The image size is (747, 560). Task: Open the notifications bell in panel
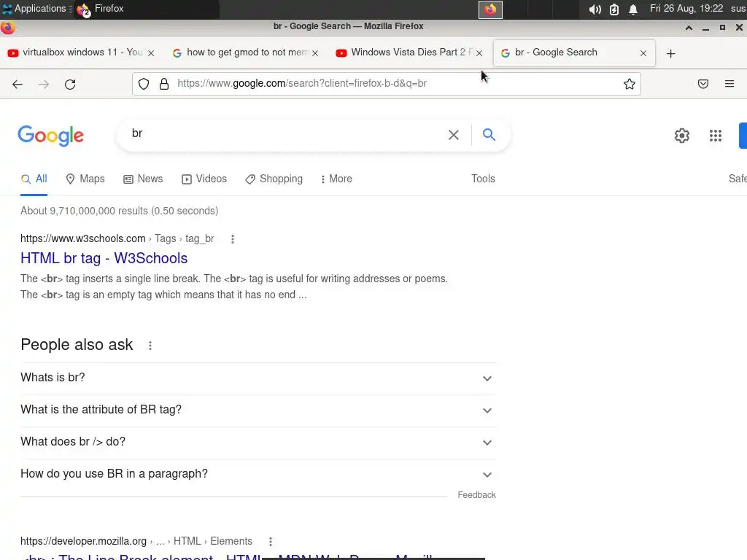point(633,9)
